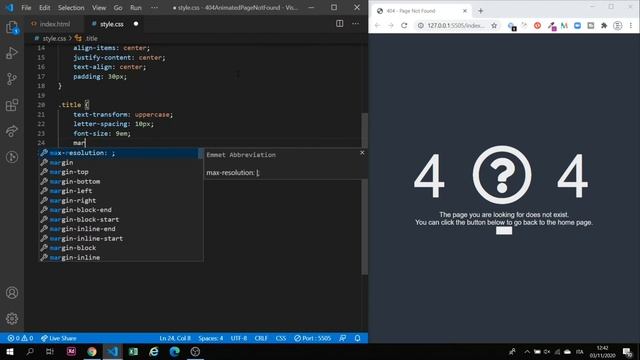This screenshot has height=360, width=640.
Task: Bookmark this page with the star
Action: pos(494,25)
